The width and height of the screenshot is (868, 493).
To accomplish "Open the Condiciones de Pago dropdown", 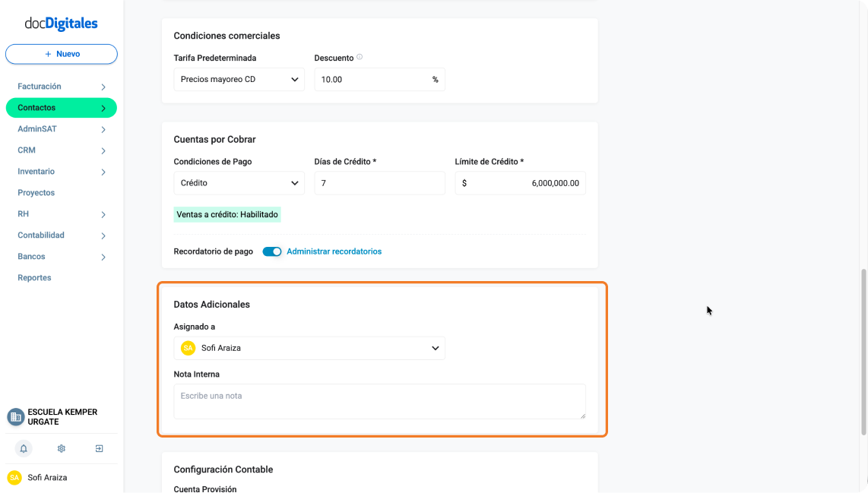I will coord(239,183).
